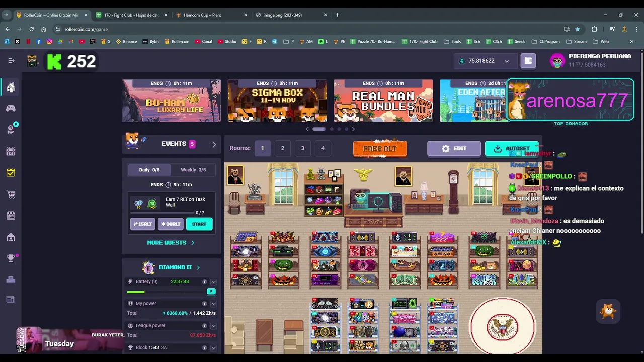Screen dimensions: 644x362
Task: Start the Earn 7 RLT quest
Action: 199,224
